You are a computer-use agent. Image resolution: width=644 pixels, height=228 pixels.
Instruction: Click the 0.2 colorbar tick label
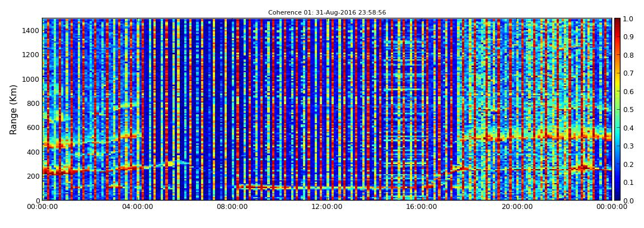[628, 164]
